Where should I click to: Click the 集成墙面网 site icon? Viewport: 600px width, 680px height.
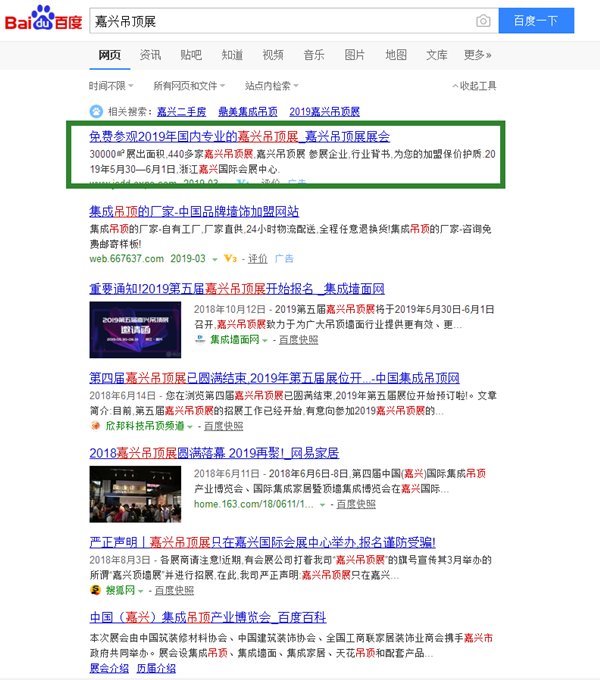coord(200,339)
